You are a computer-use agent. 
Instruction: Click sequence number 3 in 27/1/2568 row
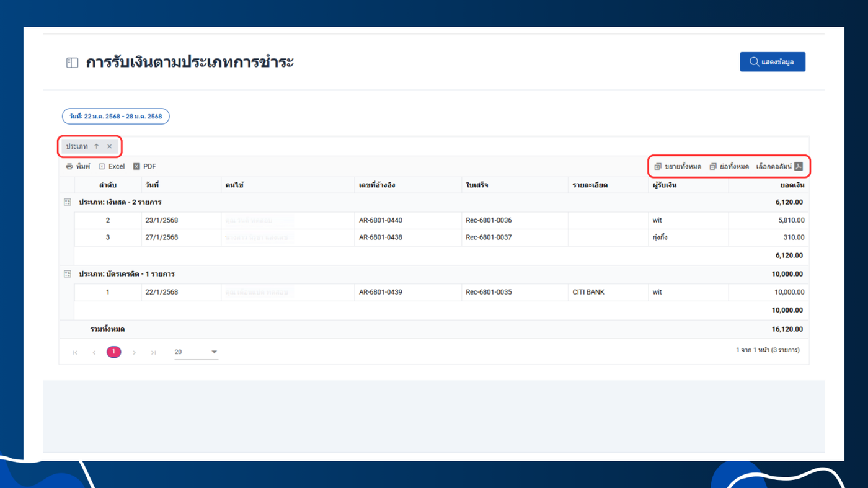point(108,237)
